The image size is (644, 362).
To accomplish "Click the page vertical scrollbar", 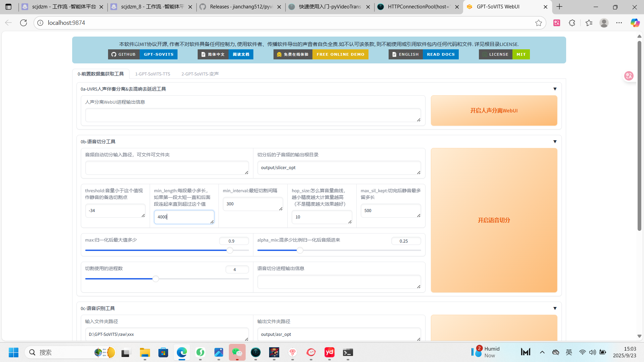I will tap(639, 136).
